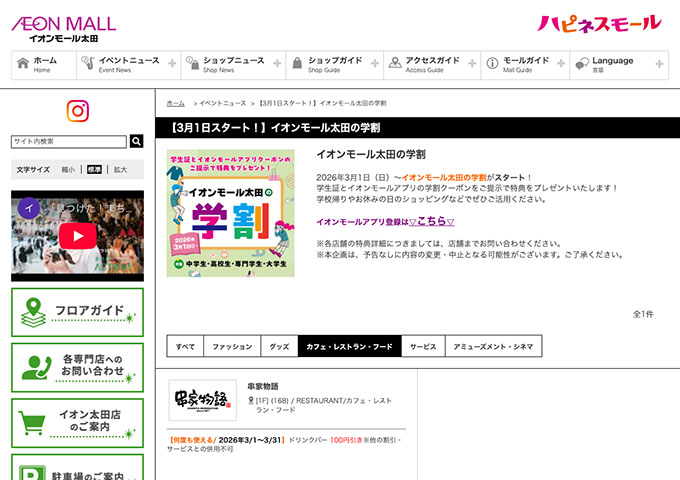Set text size to 拡大
680x480 pixels.
[120, 170]
